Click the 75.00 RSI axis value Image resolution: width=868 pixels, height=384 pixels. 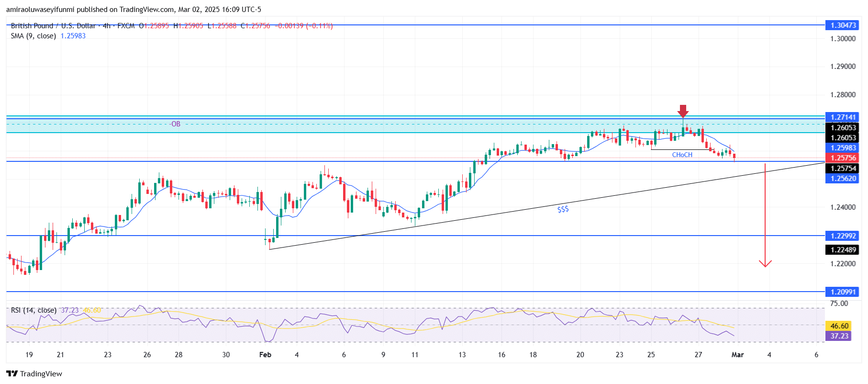(839, 304)
